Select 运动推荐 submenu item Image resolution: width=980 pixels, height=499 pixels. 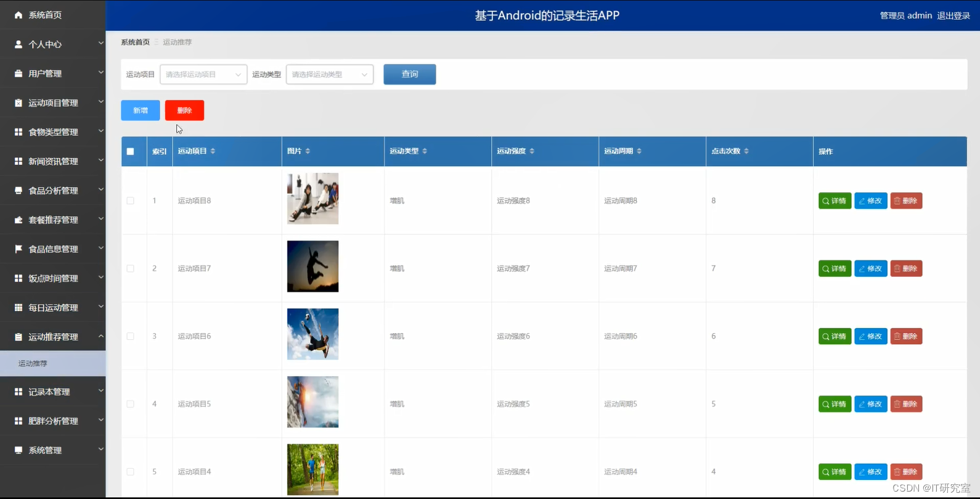coord(53,363)
